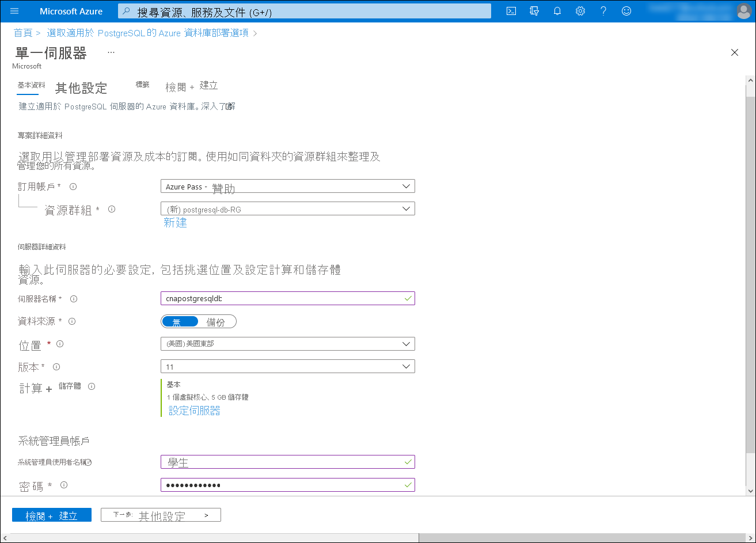Switch to the 其他設定 tab
The width and height of the screenshot is (756, 543).
coord(81,88)
